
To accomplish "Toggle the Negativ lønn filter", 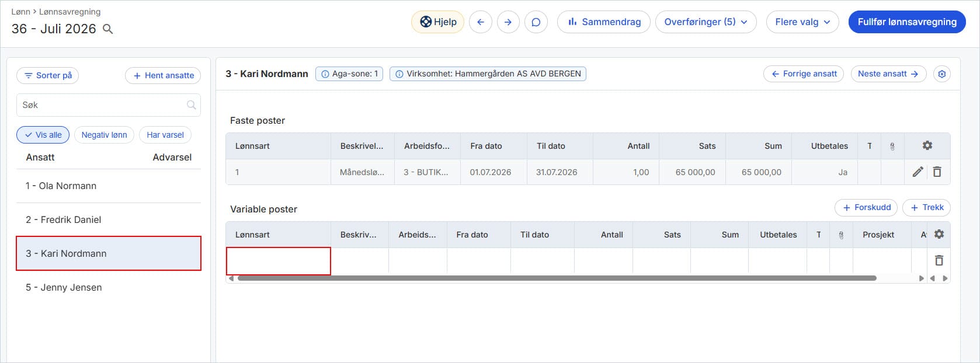I will click(x=104, y=135).
